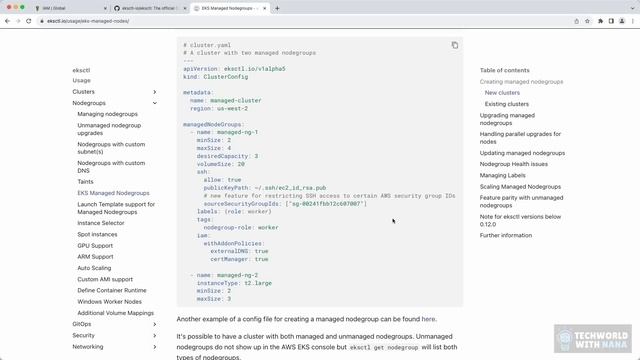Open a new browser tab
This screenshot has height=360, width=640.
(x=277, y=8)
